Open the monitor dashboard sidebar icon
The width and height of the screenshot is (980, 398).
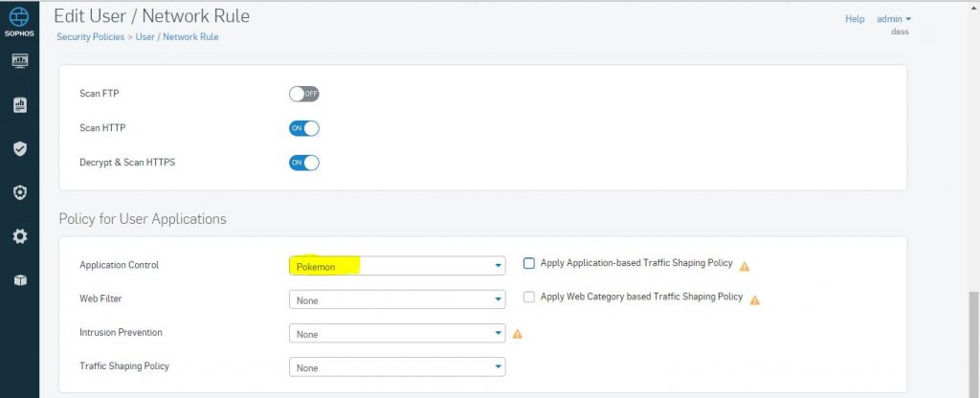pyautogui.click(x=20, y=60)
